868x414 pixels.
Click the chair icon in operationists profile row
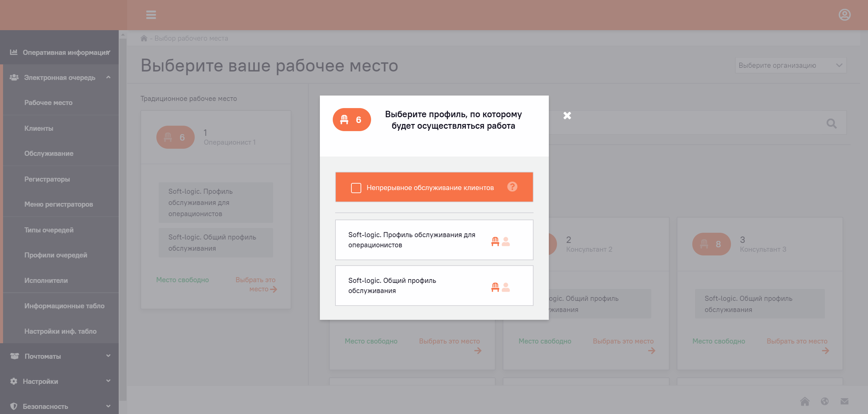tap(495, 242)
